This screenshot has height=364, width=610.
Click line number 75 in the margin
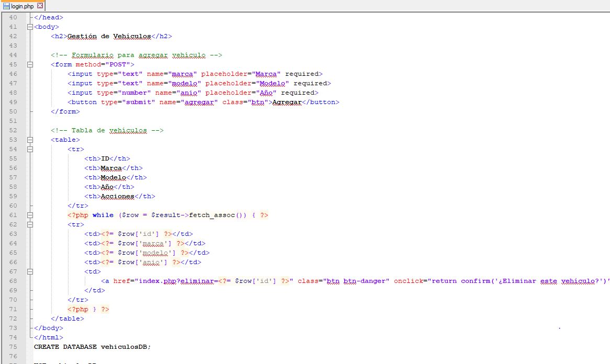[x=13, y=347]
